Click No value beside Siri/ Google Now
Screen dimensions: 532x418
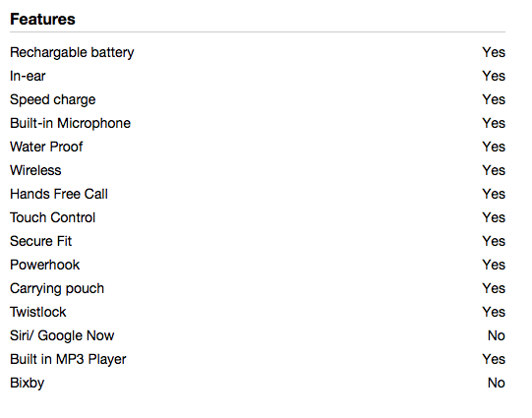click(497, 335)
